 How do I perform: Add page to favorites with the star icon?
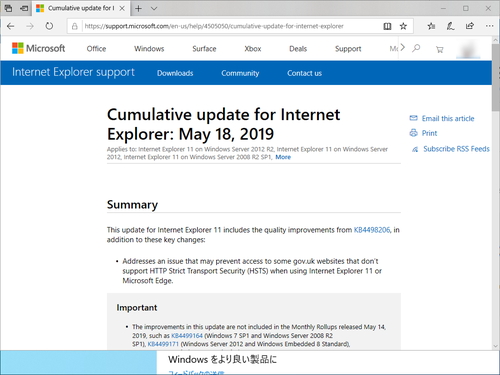pos(403,26)
